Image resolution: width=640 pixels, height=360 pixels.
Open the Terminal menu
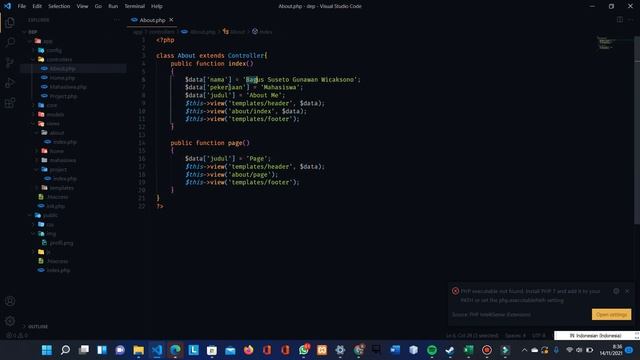click(134, 6)
